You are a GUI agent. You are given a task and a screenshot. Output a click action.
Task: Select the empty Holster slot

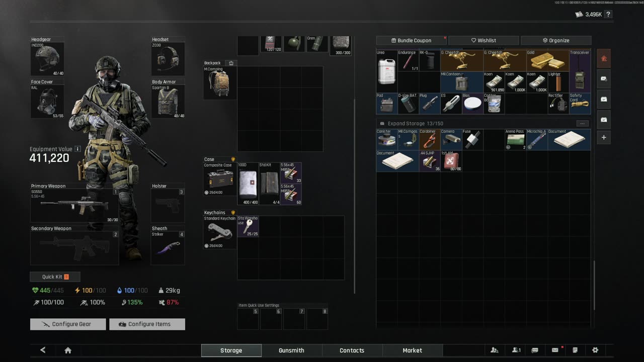tap(168, 205)
